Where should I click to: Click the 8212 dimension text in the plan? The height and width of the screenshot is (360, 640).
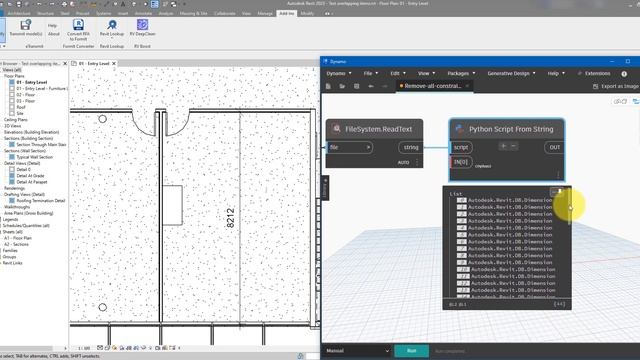(x=230, y=218)
